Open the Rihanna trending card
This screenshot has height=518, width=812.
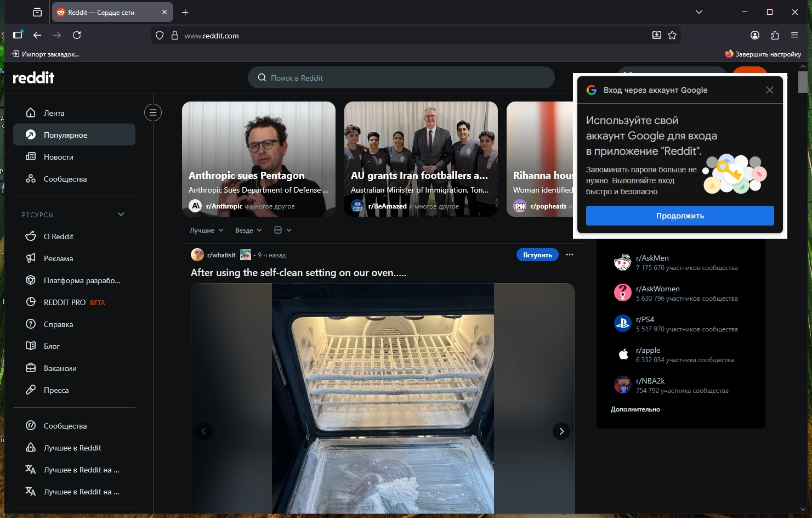coord(540,159)
